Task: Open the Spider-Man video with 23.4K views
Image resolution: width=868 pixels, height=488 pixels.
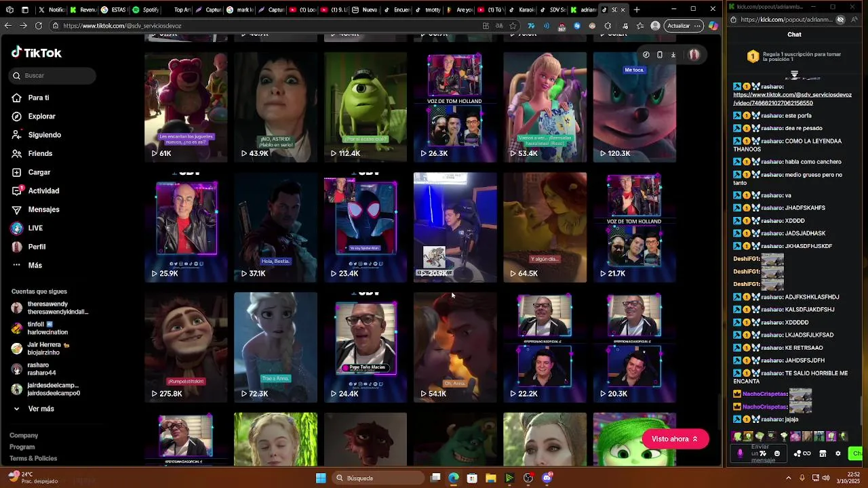Action: pyautogui.click(x=366, y=227)
